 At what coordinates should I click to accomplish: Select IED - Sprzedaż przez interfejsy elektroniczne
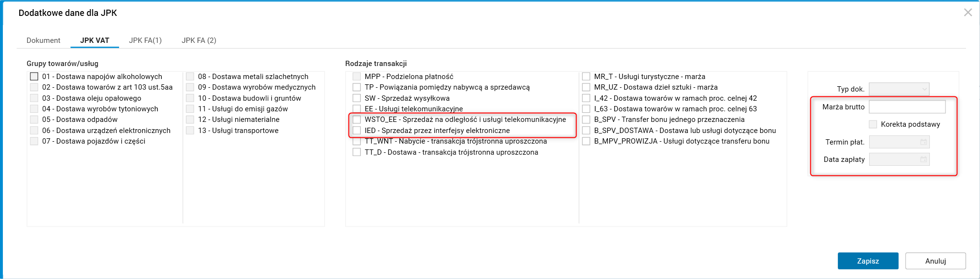point(357,131)
